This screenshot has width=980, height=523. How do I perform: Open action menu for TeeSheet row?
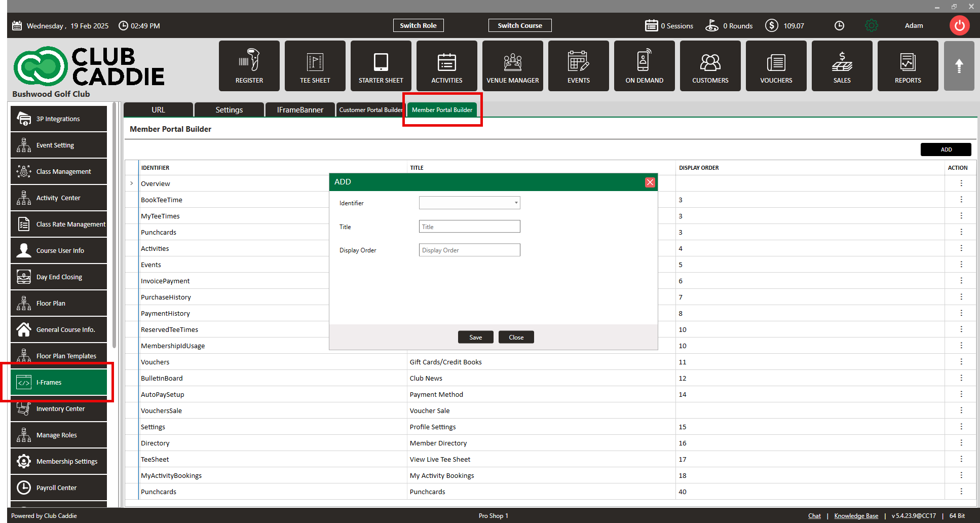[961, 459]
